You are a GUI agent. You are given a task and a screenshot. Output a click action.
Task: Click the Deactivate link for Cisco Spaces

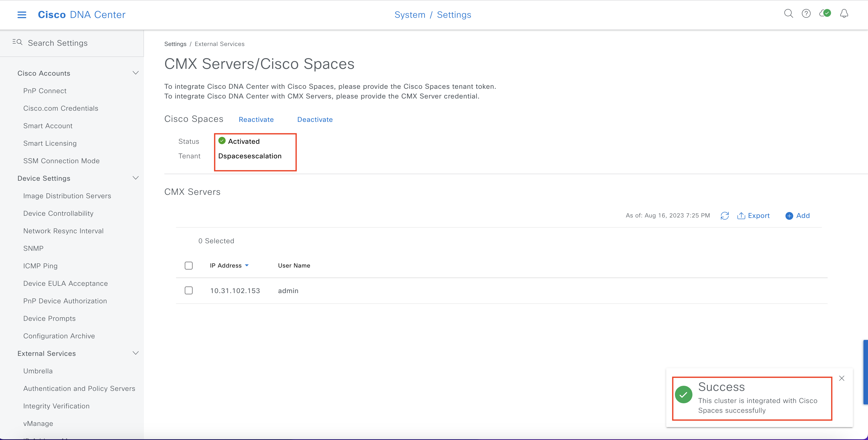click(315, 120)
